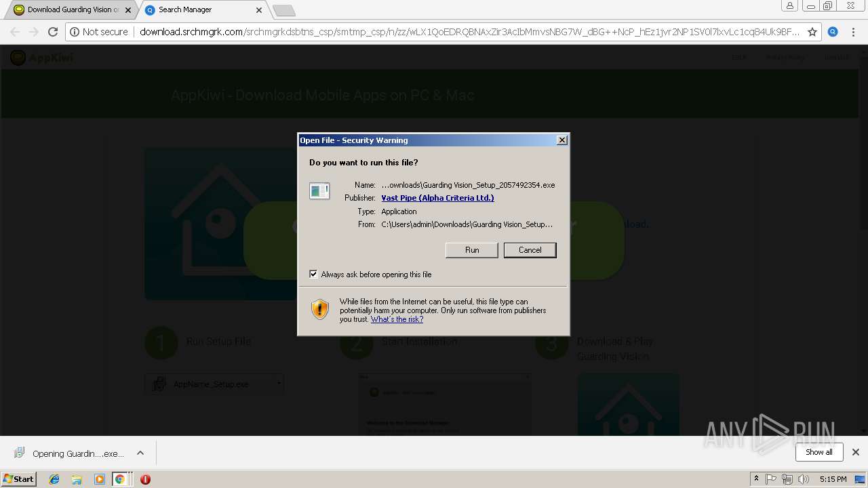Open the Chrome user profile icon
The image size is (868, 488).
click(790, 6)
